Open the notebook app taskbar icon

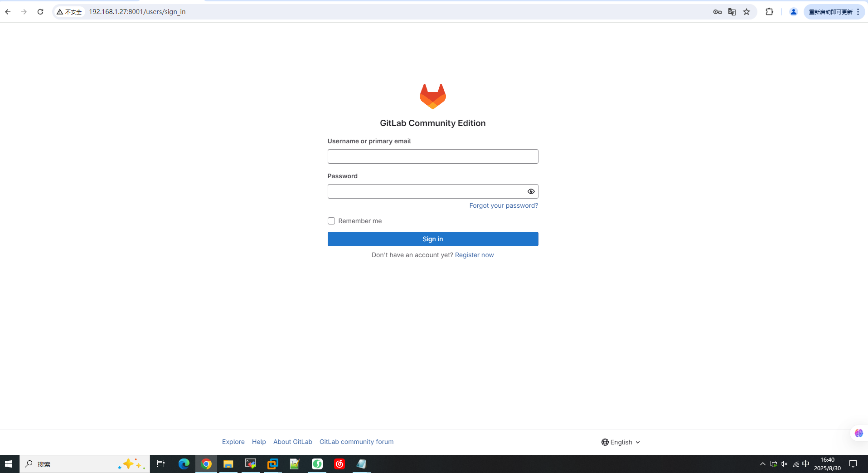361,464
